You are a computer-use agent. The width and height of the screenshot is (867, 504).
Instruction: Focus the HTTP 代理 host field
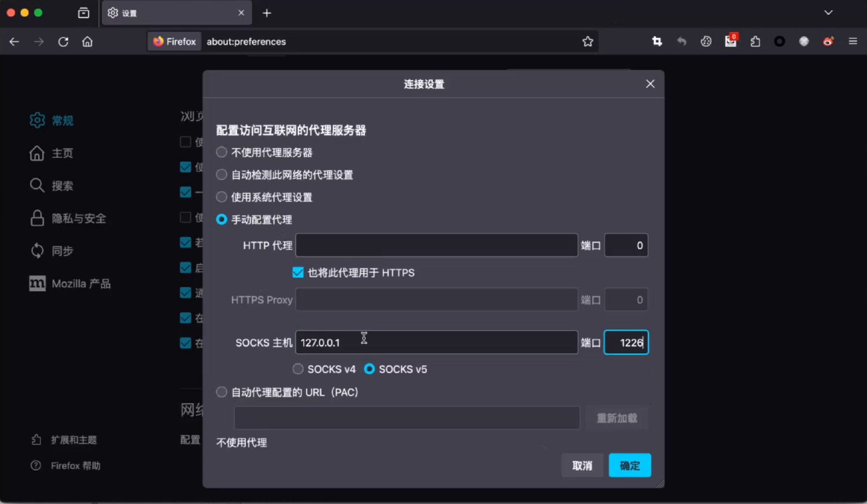pos(436,245)
